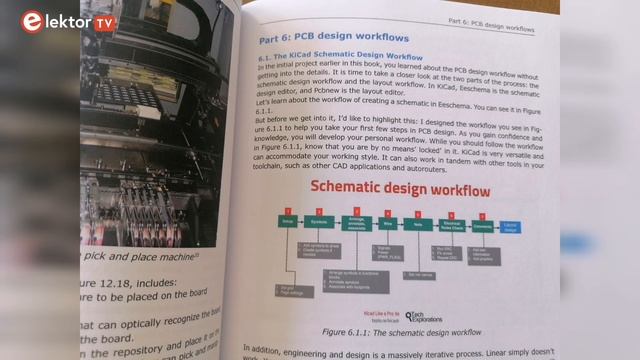Click the text 'ure 12.18, includes:' on left page
640x360 pixels.
128,283
